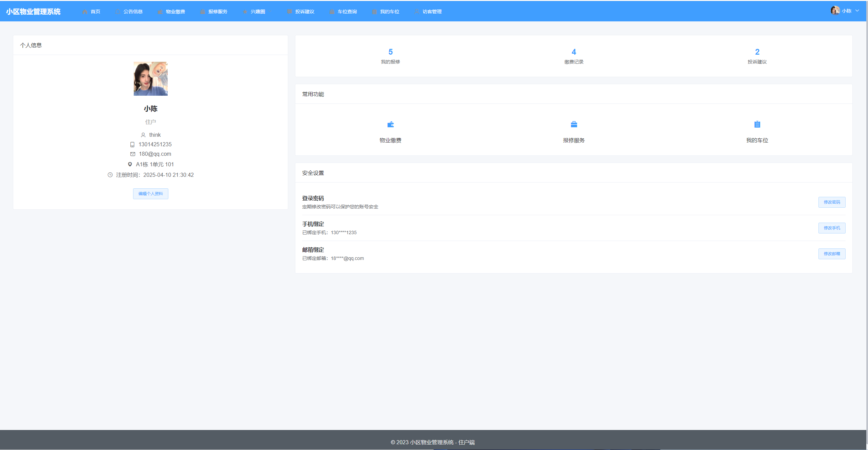Image resolution: width=868 pixels, height=450 pixels.
Task: Click the large profile avatar photo
Action: pyautogui.click(x=150, y=79)
